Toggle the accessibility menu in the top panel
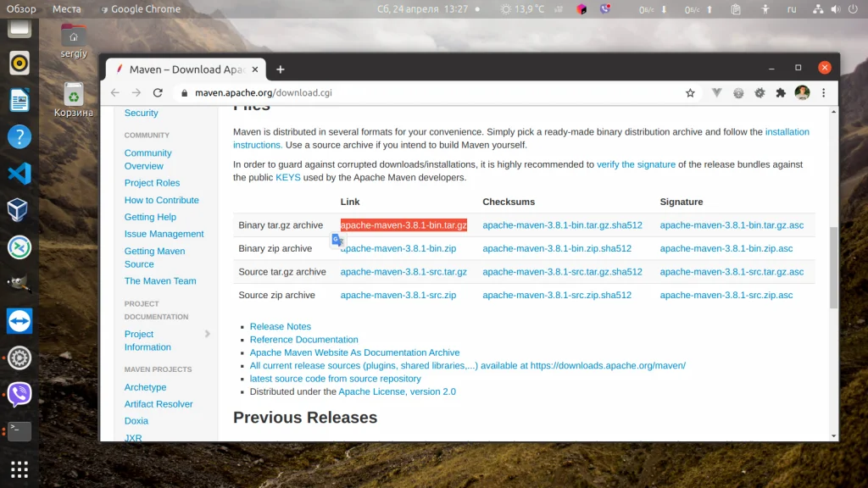This screenshot has width=868, height=488. tap(767, 9)
